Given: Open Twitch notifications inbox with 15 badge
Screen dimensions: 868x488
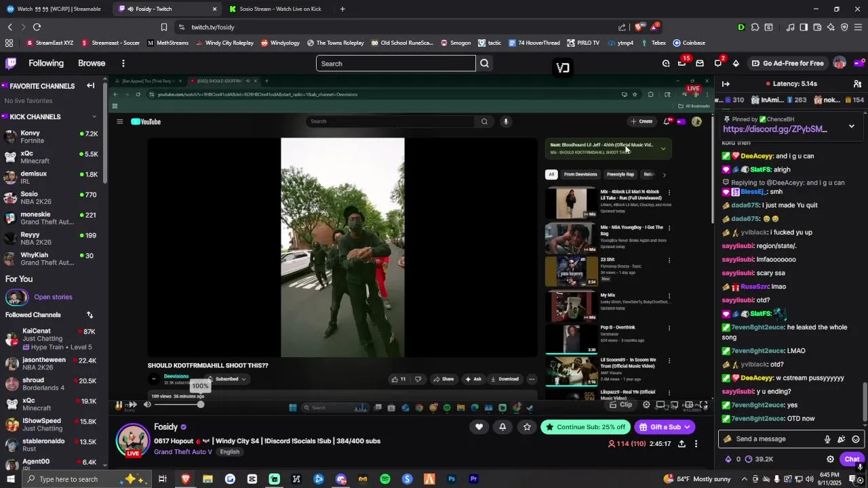Looking at the screenshot, I should pos(682,63).
